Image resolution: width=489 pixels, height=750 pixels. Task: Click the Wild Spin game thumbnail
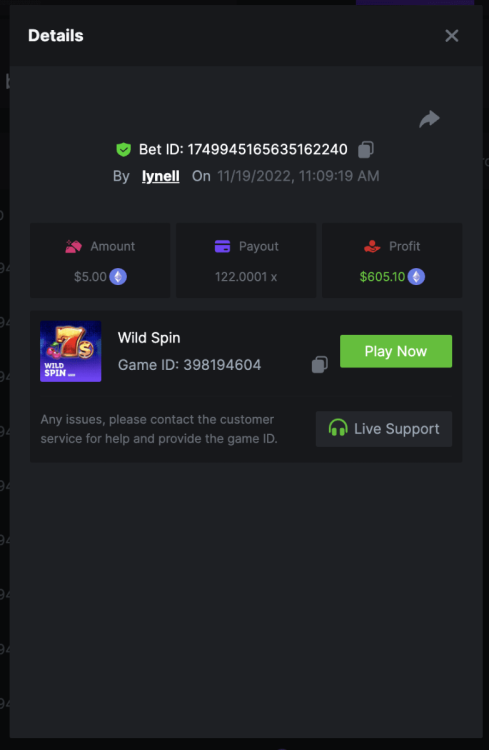pyautogui.click(x=71, y=351)
